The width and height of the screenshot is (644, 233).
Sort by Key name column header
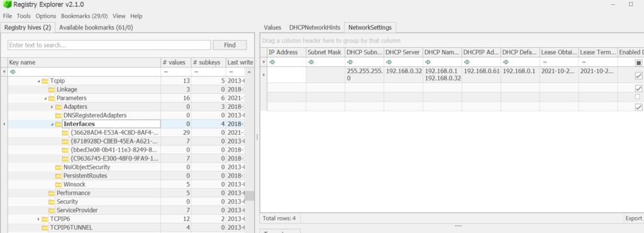tap(84, 62)
